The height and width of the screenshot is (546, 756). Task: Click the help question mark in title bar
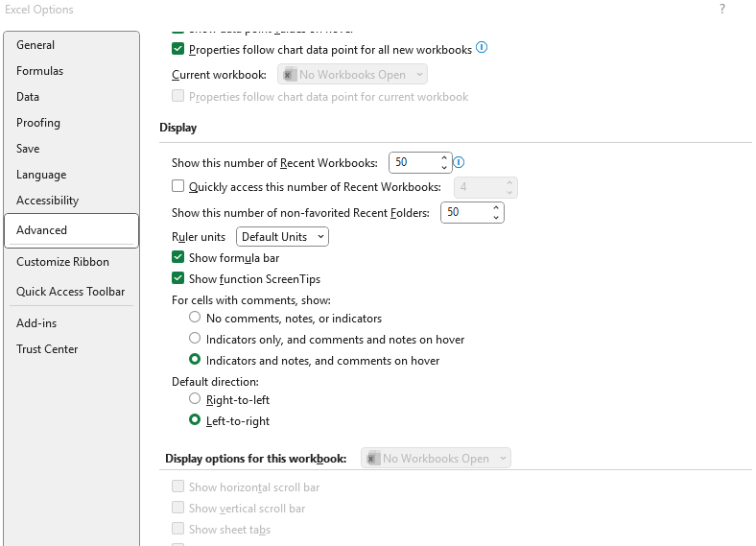(x=721, y=10)
